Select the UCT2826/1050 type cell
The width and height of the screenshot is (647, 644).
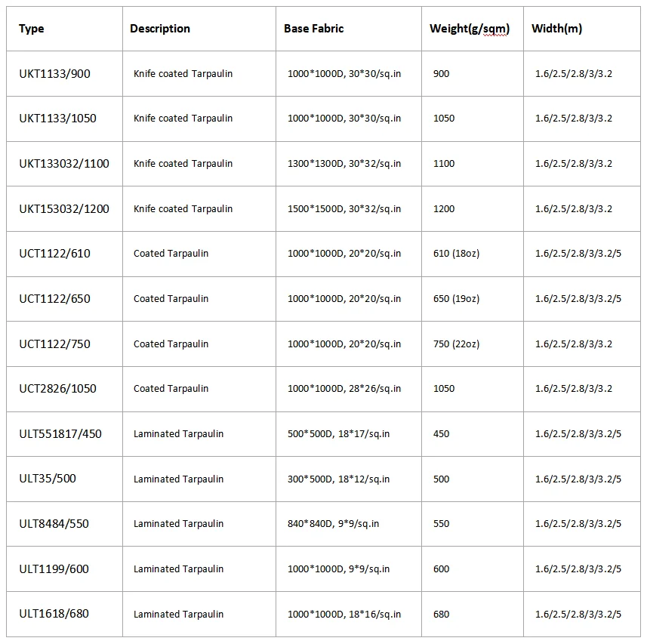[x=58, y=389]
